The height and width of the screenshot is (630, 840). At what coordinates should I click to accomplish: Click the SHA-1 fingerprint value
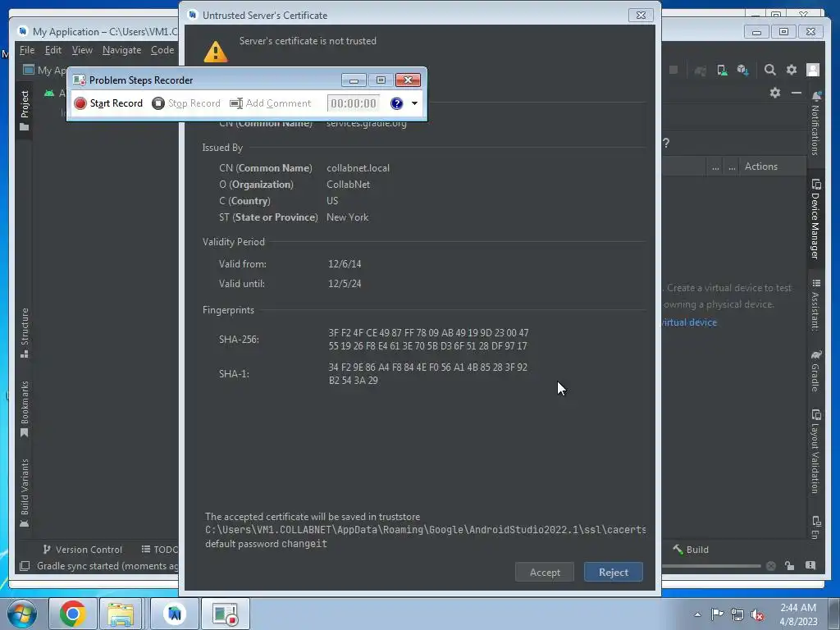[428, 374]
